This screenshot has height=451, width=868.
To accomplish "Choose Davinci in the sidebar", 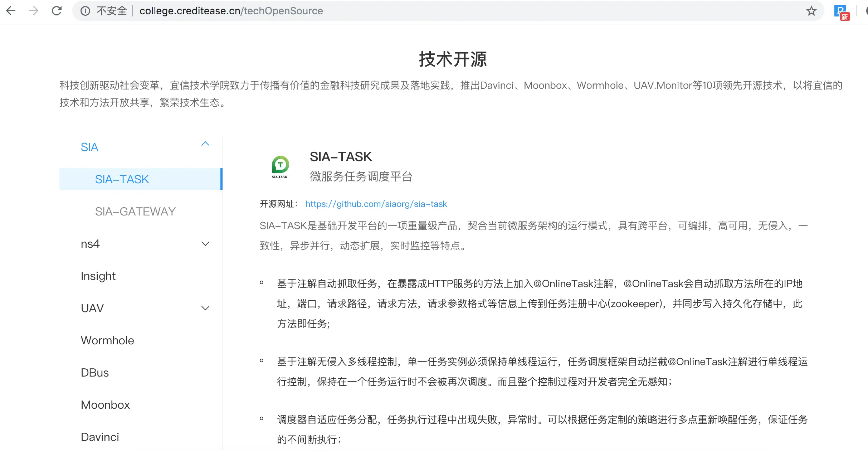I will tap(100, 437).
